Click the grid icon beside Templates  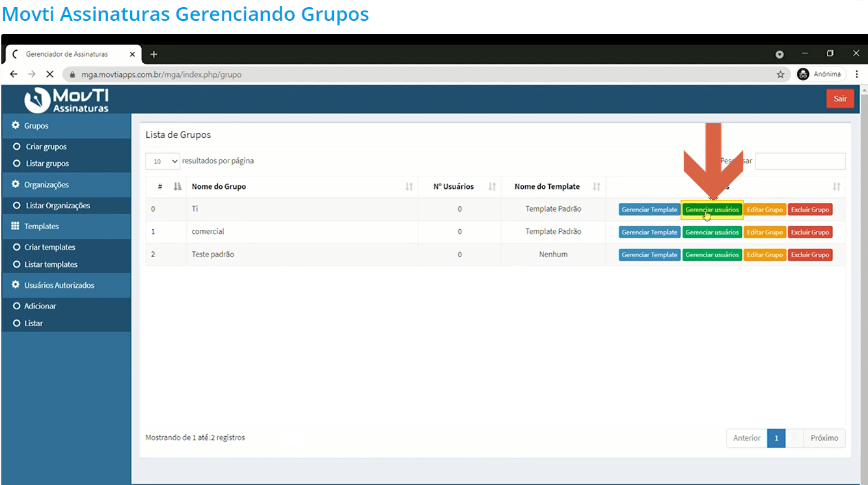pyautogui.click(x=16, y=226)
